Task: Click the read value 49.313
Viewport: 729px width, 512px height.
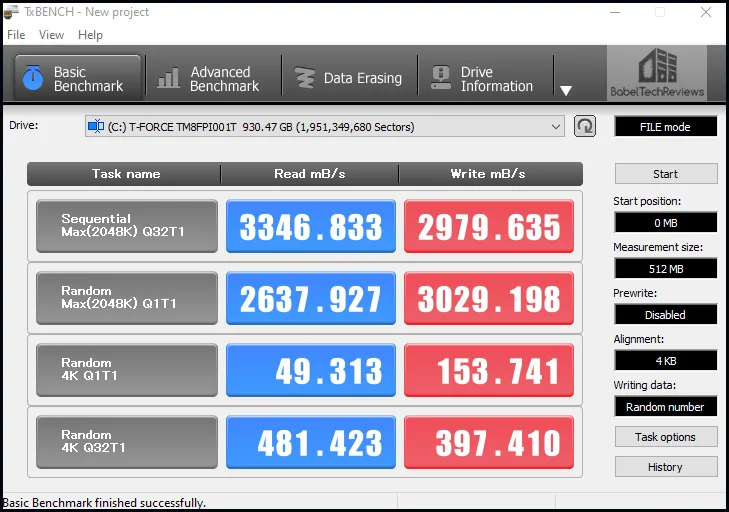Action: (x=311, y=370)
